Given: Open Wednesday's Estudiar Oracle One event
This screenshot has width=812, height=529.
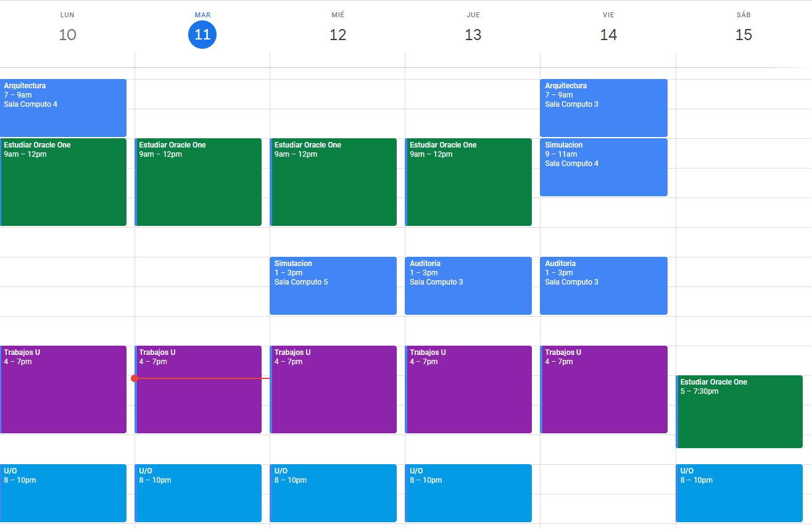Looking at the screenshot, I should 333,182.
